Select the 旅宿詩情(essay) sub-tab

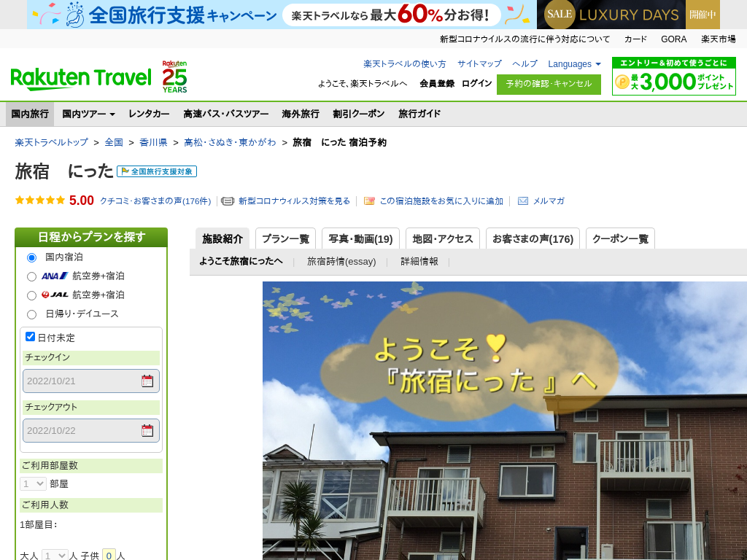341,262
